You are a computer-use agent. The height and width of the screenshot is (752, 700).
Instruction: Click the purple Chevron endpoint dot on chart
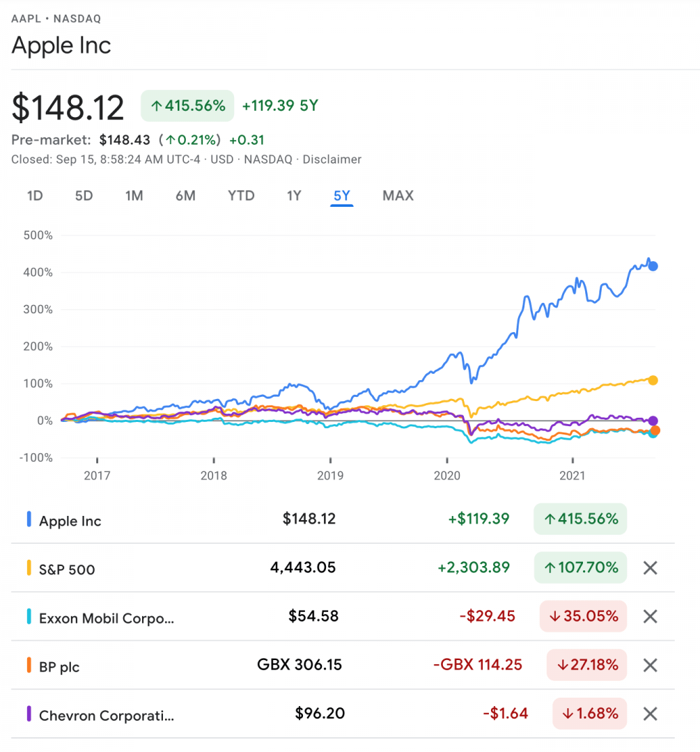tap(653, 421)
